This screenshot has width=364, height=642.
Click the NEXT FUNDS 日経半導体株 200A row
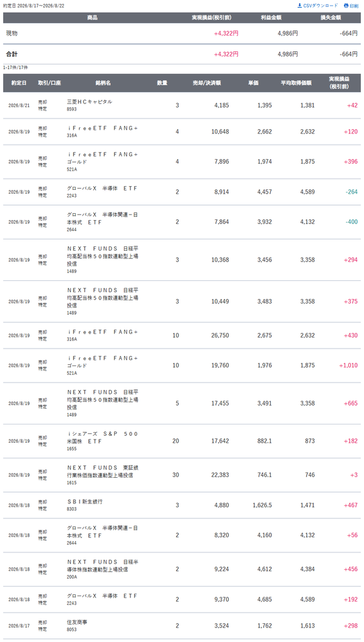point(182,569)
